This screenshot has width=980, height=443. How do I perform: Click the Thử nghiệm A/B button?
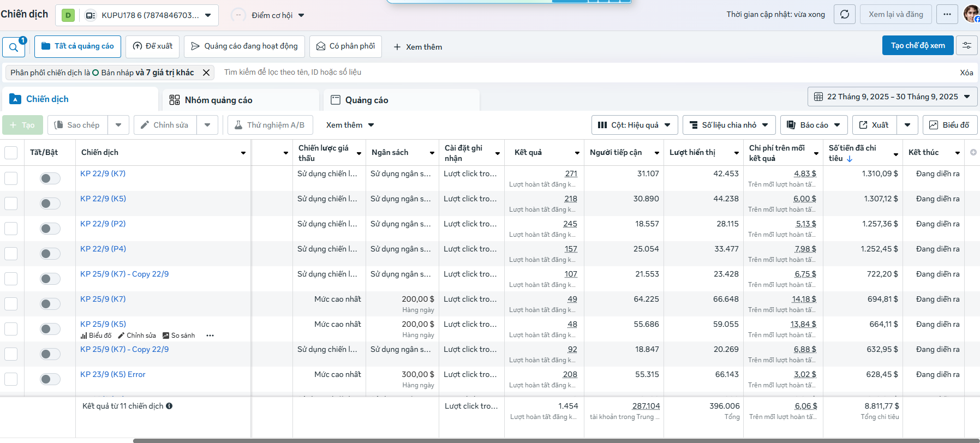tap(270, 125)
